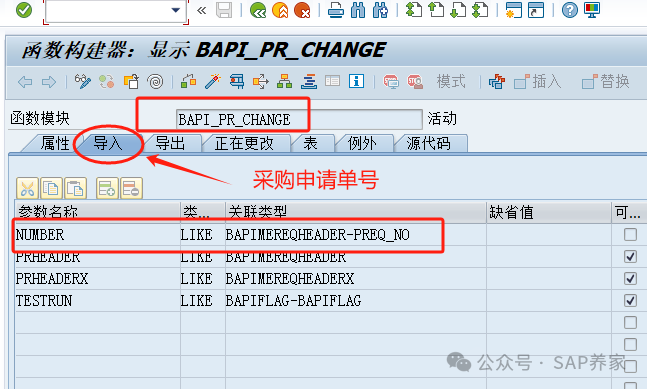Image resolution: width=647 pixels, height=389 pixels.
Task: Switch to the 导入 tab
Action: pos(108,144)
